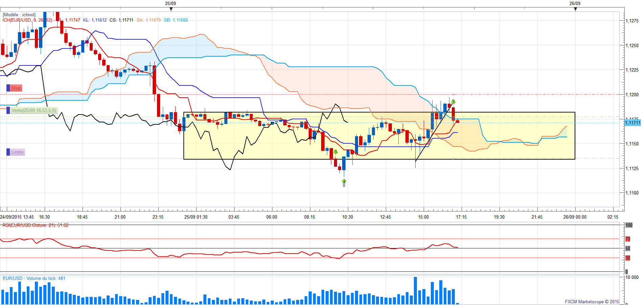Select the purple Limite order label

pyautogui.click(x=17, y=152)
